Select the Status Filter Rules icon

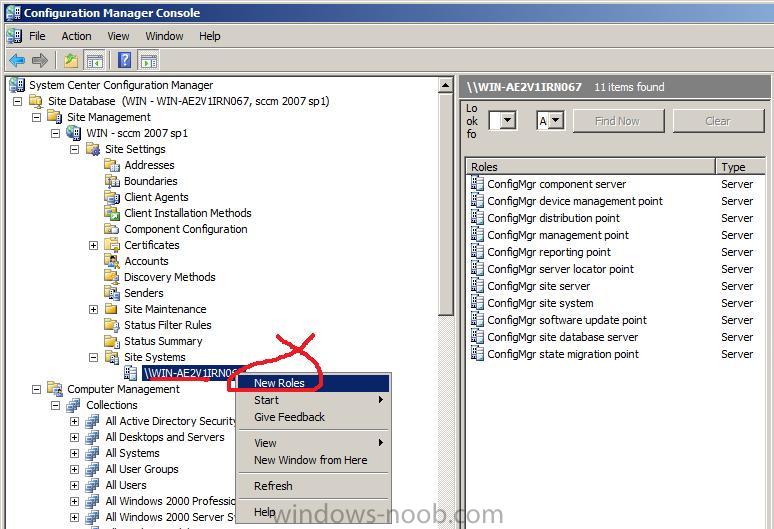[112, 325]
